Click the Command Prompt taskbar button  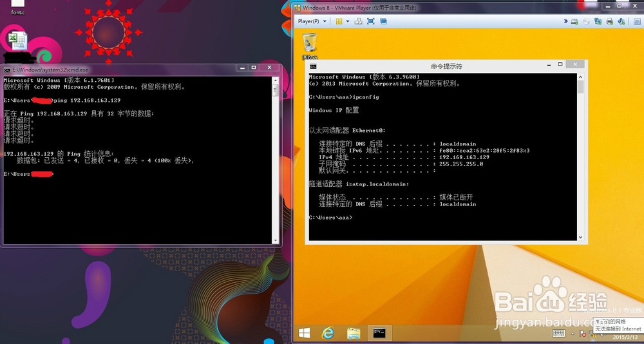tap(379, 332)
